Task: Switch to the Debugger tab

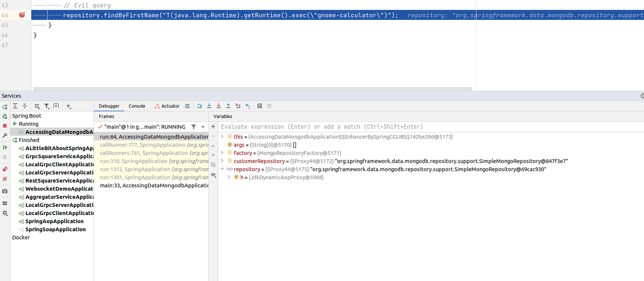Action: pyautogui.click(x=109, y=106)
